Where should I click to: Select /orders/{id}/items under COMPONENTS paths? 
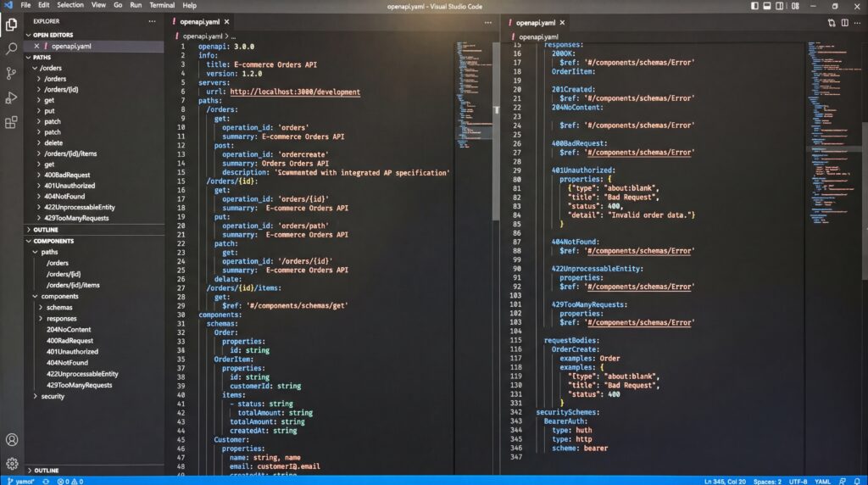(x=73, y=285)
